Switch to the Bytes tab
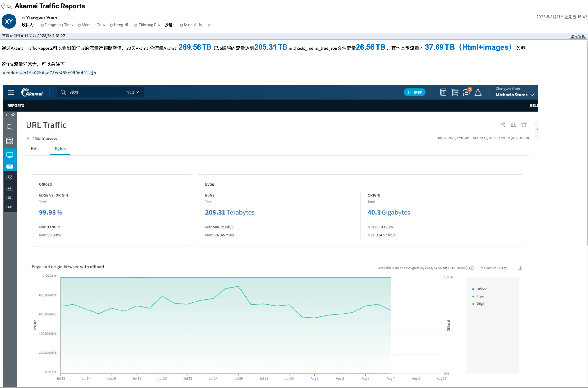 (x=60, y=149)
